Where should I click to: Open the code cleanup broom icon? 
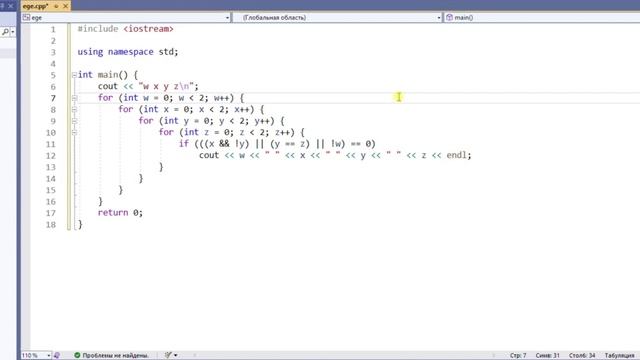point(168,355)
